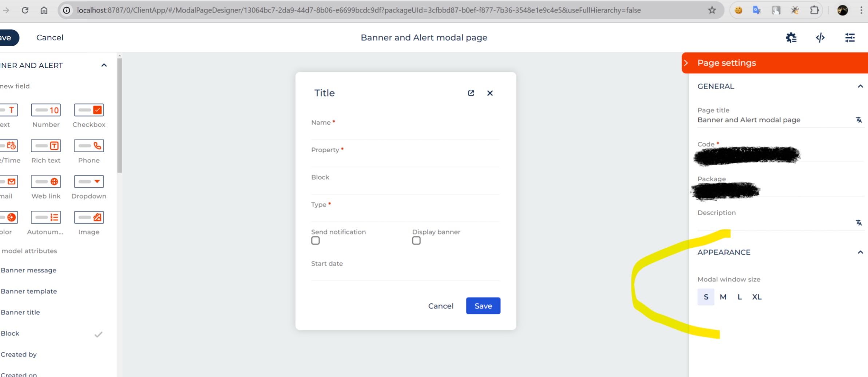This screenshot has height=377, width=868.
Task: Open the process/settings gear icon in the toolbar
Action: [791, 38]
